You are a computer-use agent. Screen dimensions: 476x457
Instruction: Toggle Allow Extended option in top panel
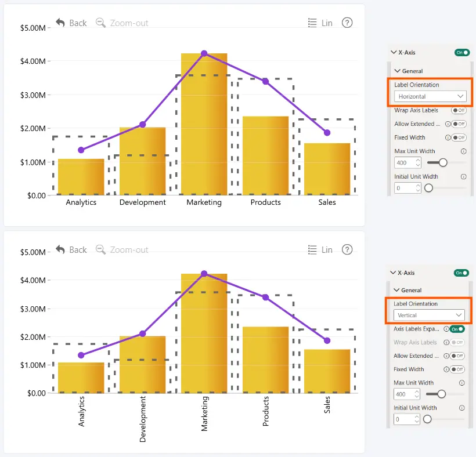click(x=459, y=124)
